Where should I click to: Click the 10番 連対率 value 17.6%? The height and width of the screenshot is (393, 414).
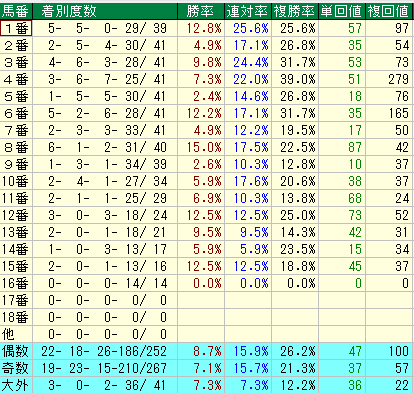tap(251, 181)
